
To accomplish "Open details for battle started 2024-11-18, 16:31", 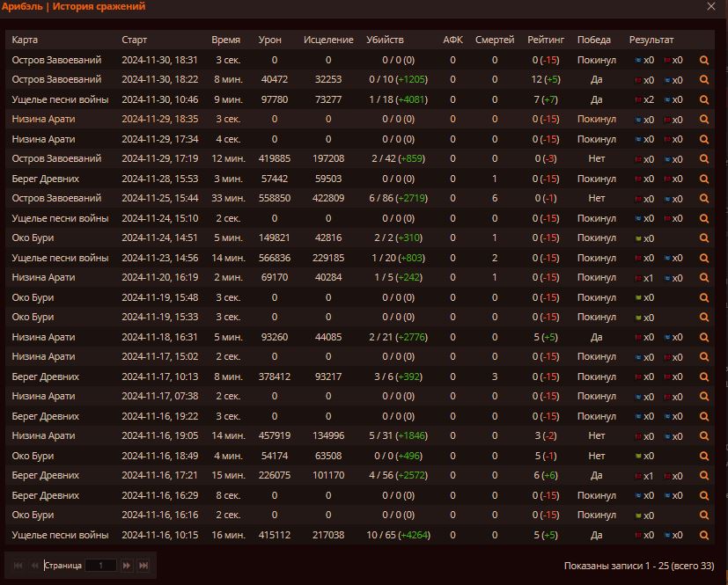I will [704, 337].
